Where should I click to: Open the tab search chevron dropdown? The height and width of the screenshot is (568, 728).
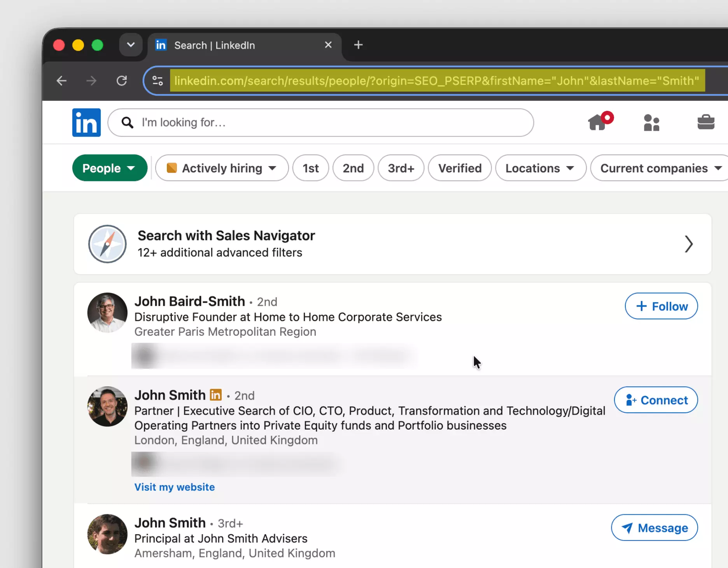click(131, 45)
